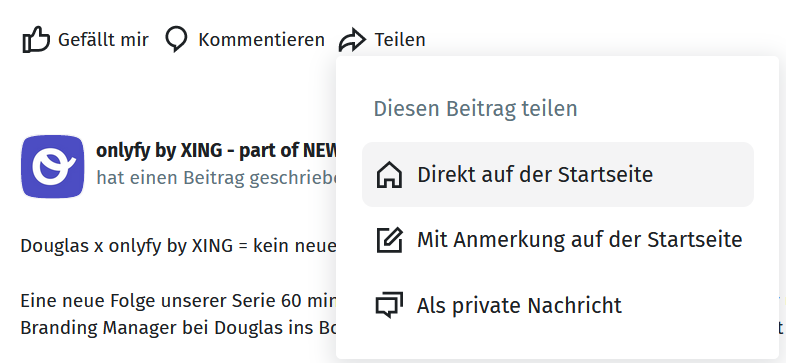Click the pencil-and-square annotation icon

(x=389, y=240)
